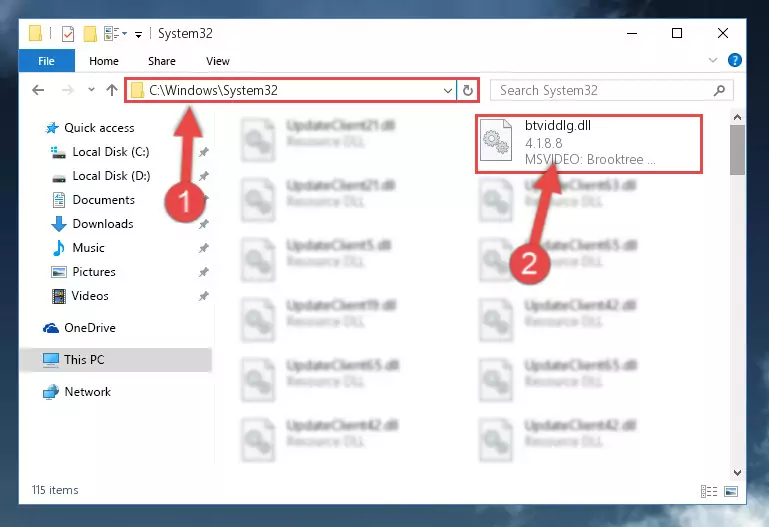The width and height of the screenshot is (769, 527).
Task: Select Network in navigation pane
Action: [x=87, y=392]
